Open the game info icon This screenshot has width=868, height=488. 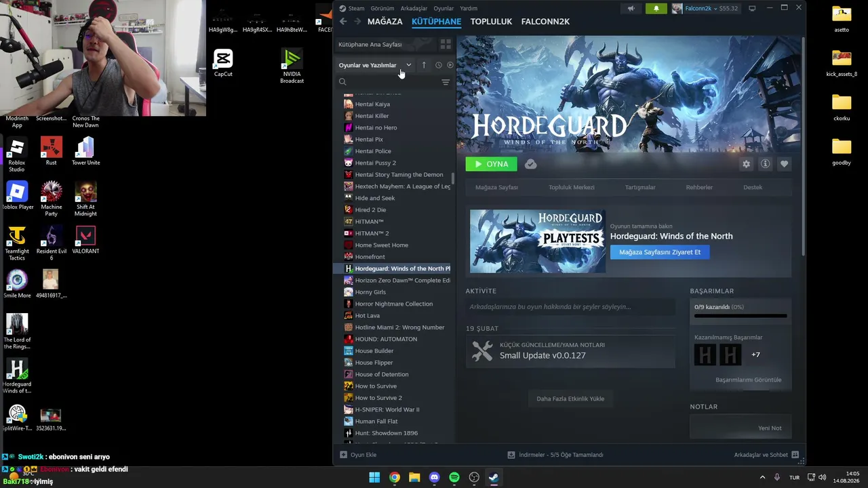coord(765,164)
